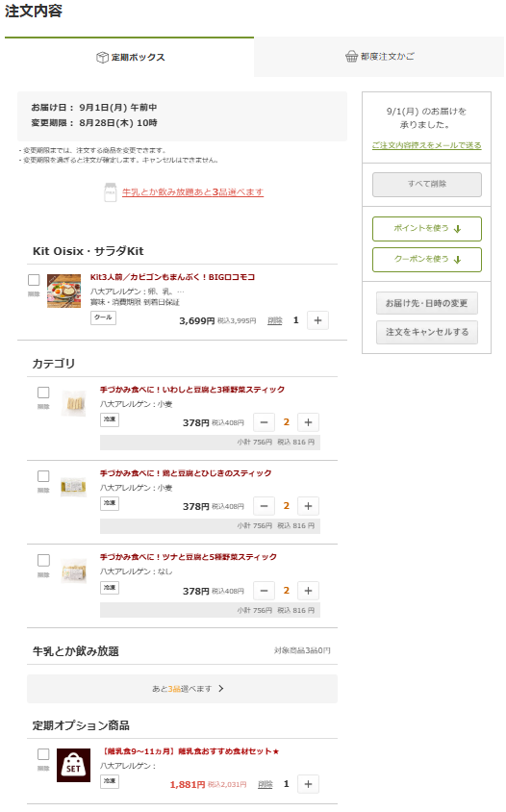
Task: Click すべて削除 button
Action: [x=427, y=185]
